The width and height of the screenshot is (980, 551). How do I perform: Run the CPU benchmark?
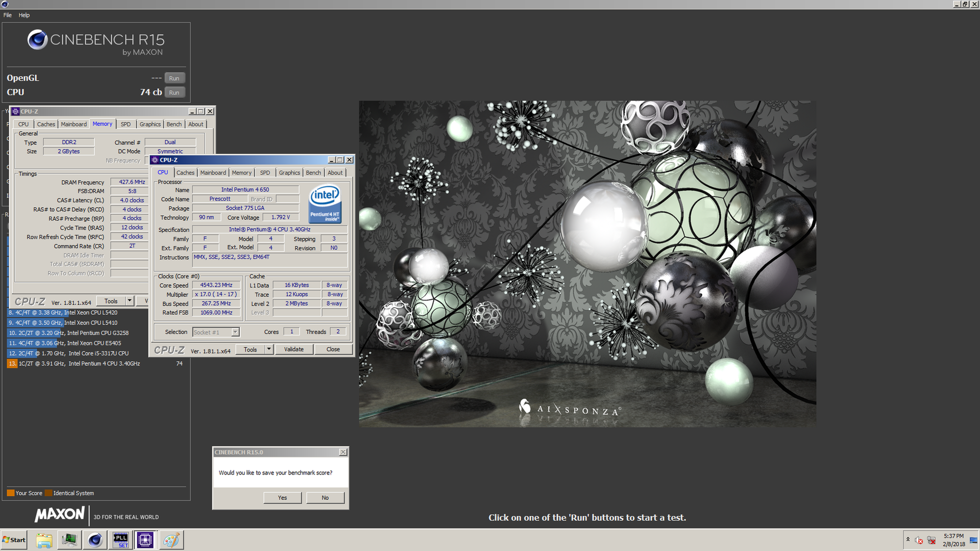pyautogui.click(x=174, y=92)
